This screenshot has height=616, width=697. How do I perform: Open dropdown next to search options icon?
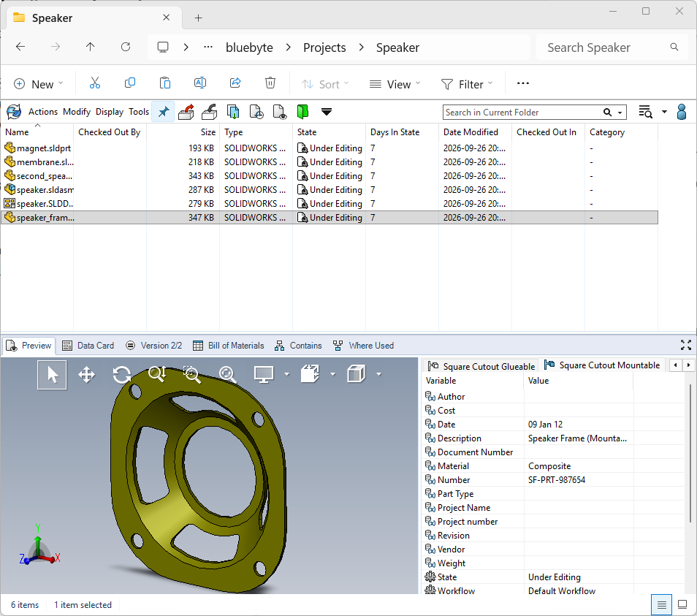(664, 112)
